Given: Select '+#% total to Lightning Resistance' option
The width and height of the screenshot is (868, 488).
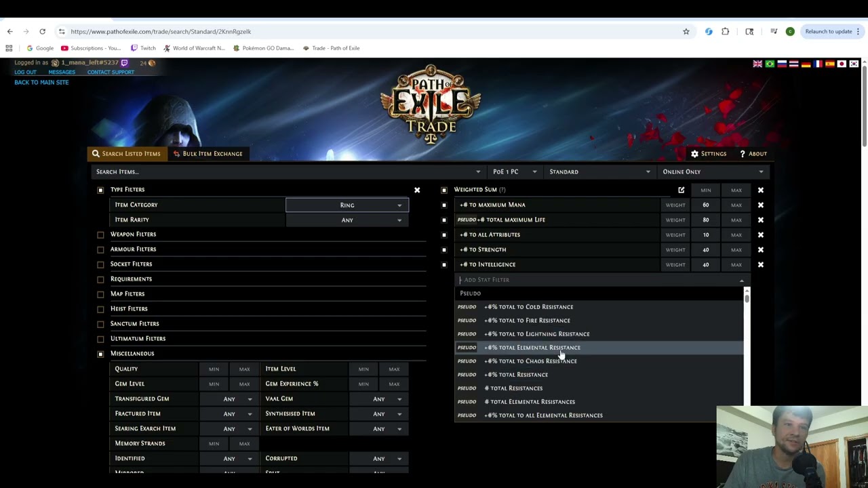Looking at the screenshot, I should [599, 334].
